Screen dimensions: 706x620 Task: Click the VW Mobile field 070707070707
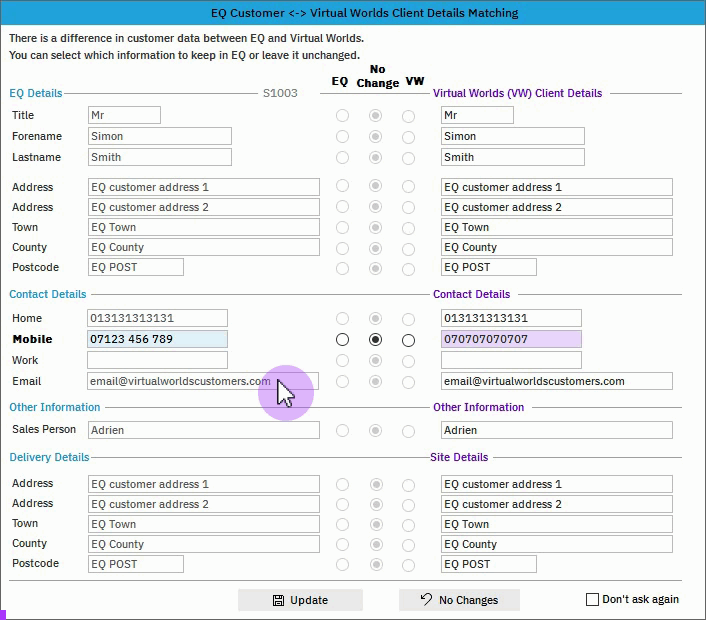(510, 339)
